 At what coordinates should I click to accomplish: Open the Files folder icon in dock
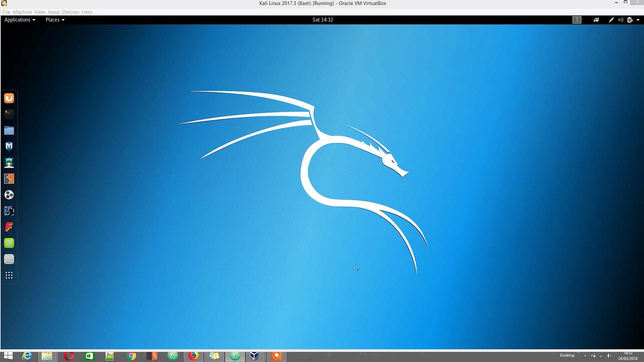pos(9,131)
